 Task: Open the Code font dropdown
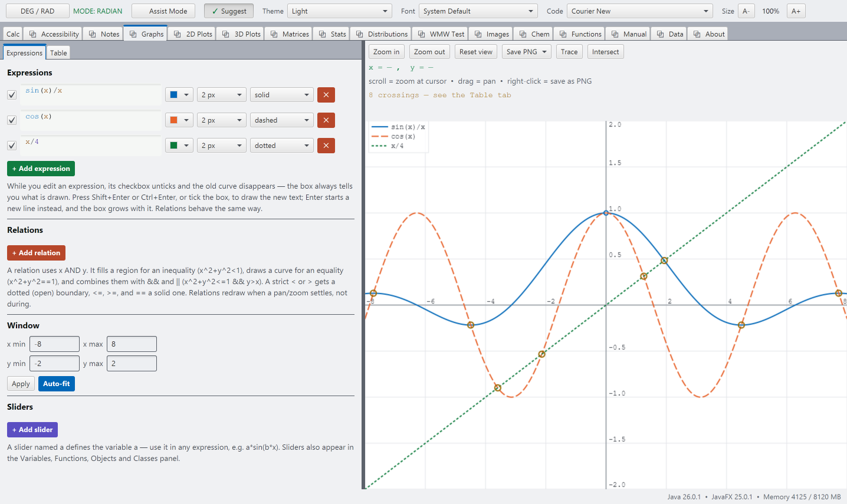[640, 11]
